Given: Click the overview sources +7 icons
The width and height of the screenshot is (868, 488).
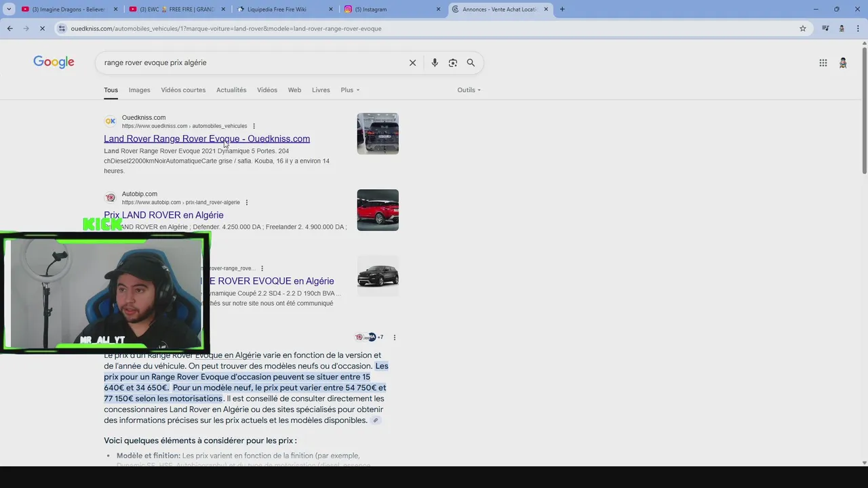Looking at the screenshot, I should pos(369,338).
